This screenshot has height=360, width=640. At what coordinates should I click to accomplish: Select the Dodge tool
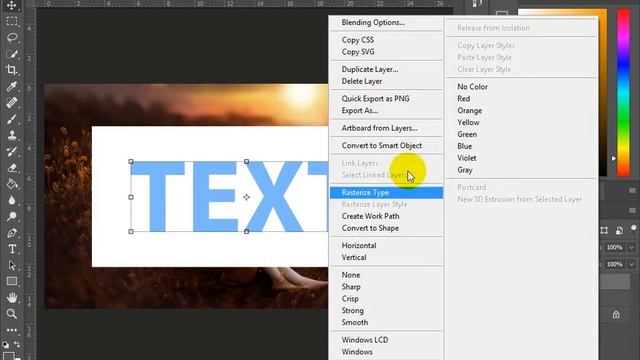click(11, 216)
